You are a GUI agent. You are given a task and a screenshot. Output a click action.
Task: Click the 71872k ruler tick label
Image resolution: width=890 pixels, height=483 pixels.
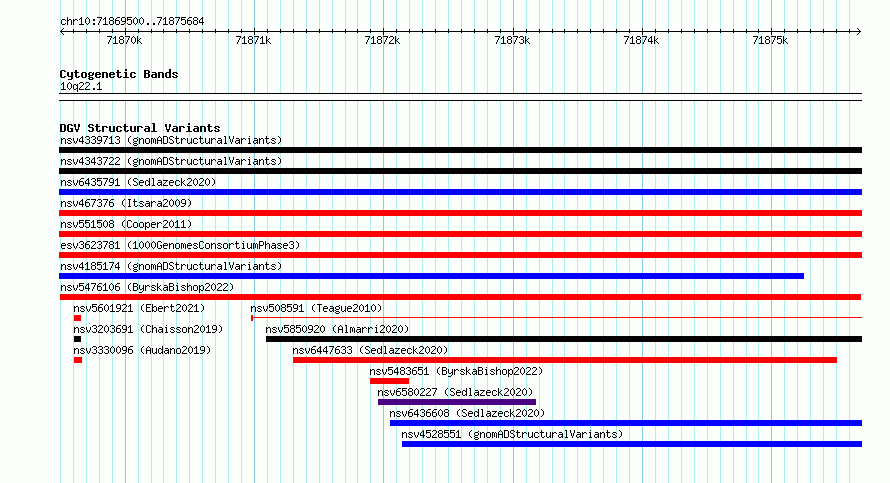pos(382,41)
